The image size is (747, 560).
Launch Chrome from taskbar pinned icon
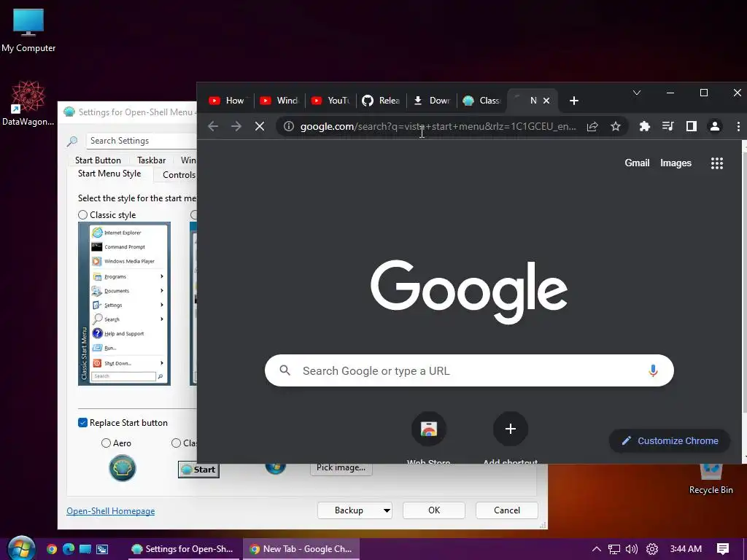pyautogui.click(x=52, y=549)
